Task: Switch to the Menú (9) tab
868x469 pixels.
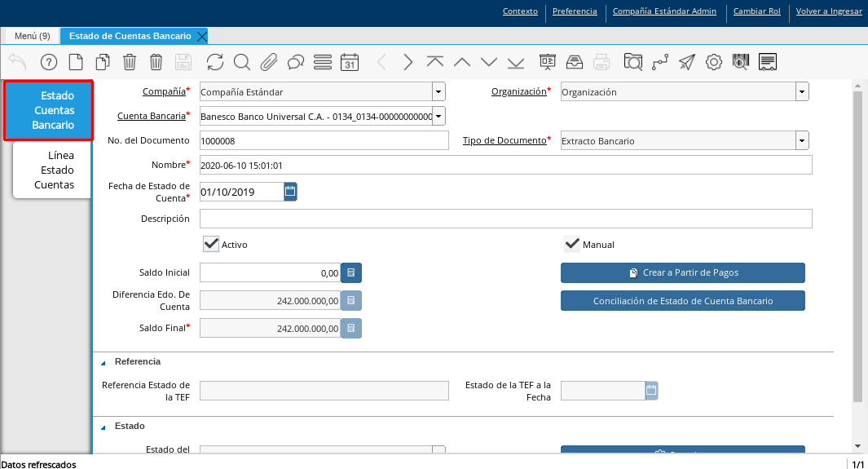Action: [x=33, y=36]
